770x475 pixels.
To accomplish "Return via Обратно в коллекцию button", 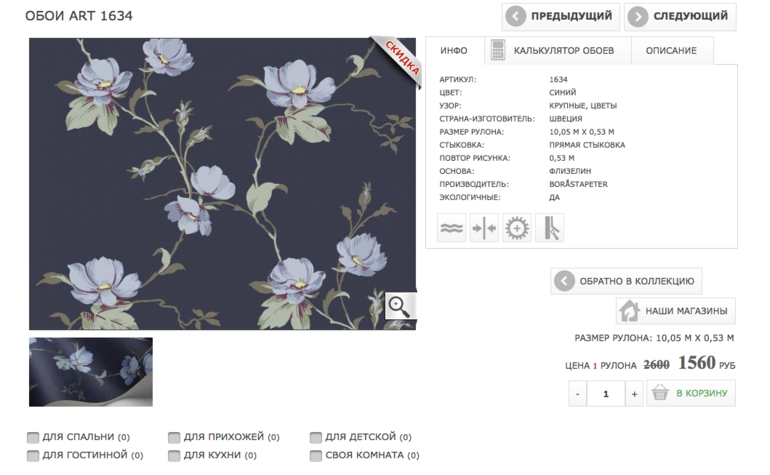I will [x=626, y=281].
